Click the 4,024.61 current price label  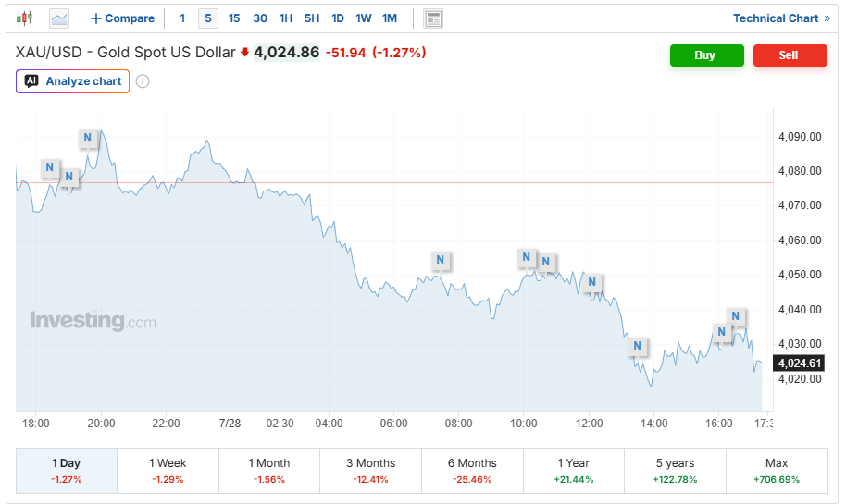pos(799,363)
